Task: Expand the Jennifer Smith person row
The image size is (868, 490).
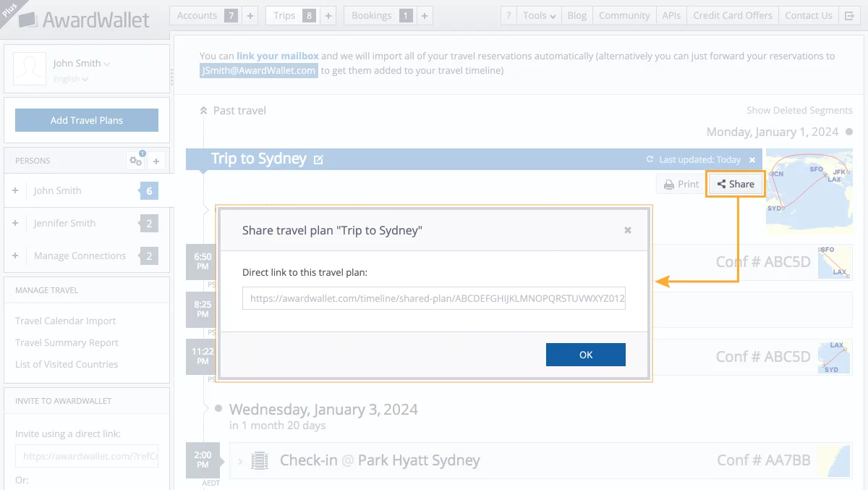Action: click(x=15, y=223)
